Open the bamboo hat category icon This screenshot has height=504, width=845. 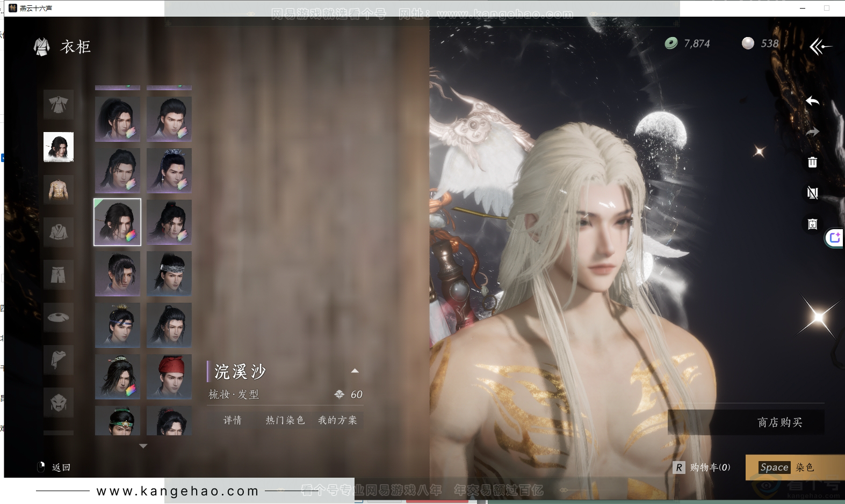[59, 317]
